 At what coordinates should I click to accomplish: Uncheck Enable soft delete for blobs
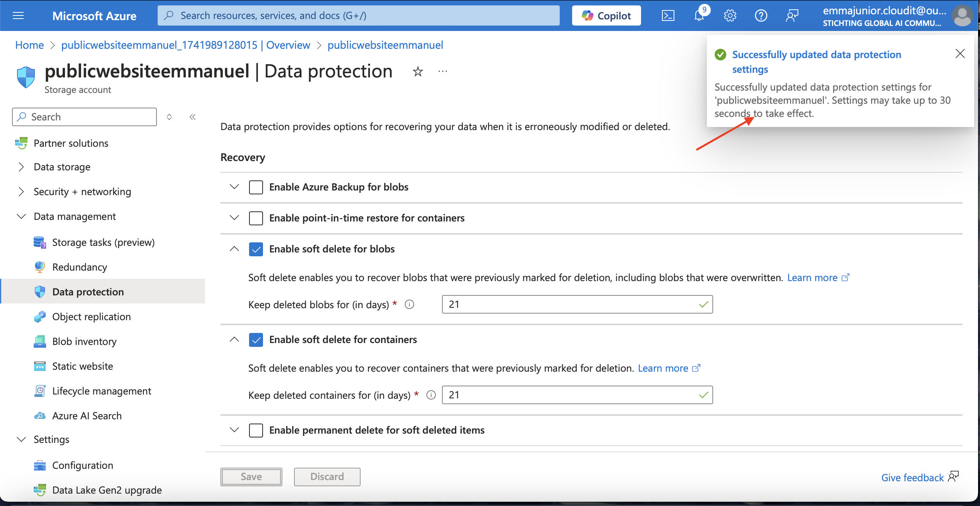click(256, 249)
